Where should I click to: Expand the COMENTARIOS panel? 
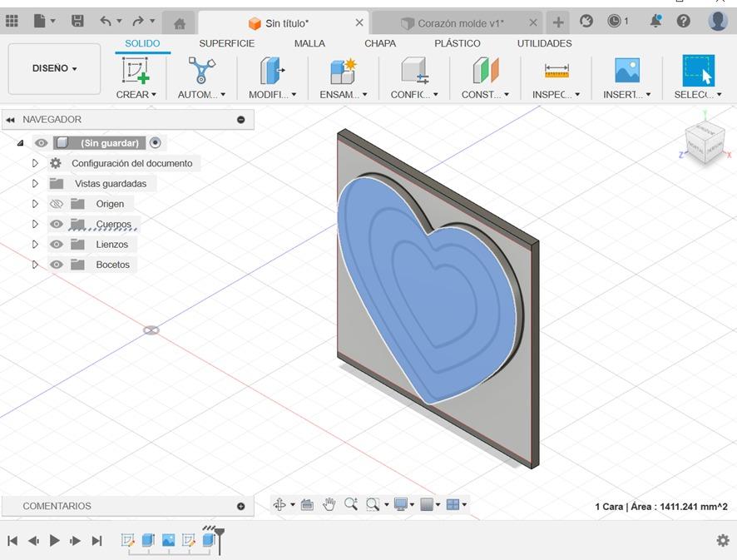[241, 506]
